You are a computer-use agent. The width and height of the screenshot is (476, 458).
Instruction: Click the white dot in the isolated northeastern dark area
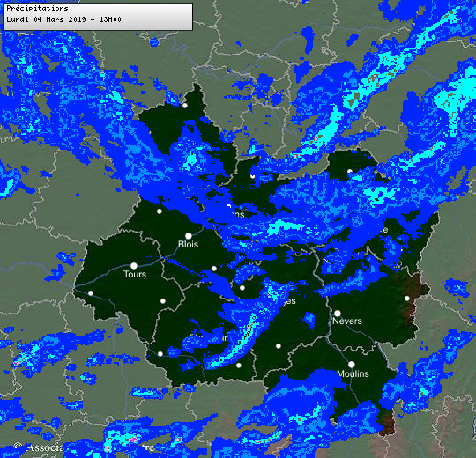[x=350, y=172]
